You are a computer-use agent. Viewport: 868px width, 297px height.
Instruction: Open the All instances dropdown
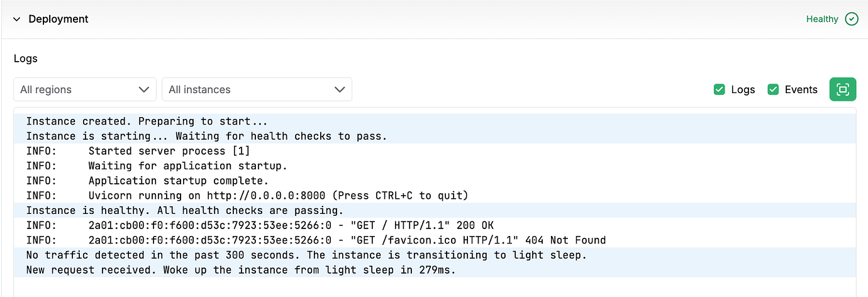pyautogui.click(x=257, y=89)
